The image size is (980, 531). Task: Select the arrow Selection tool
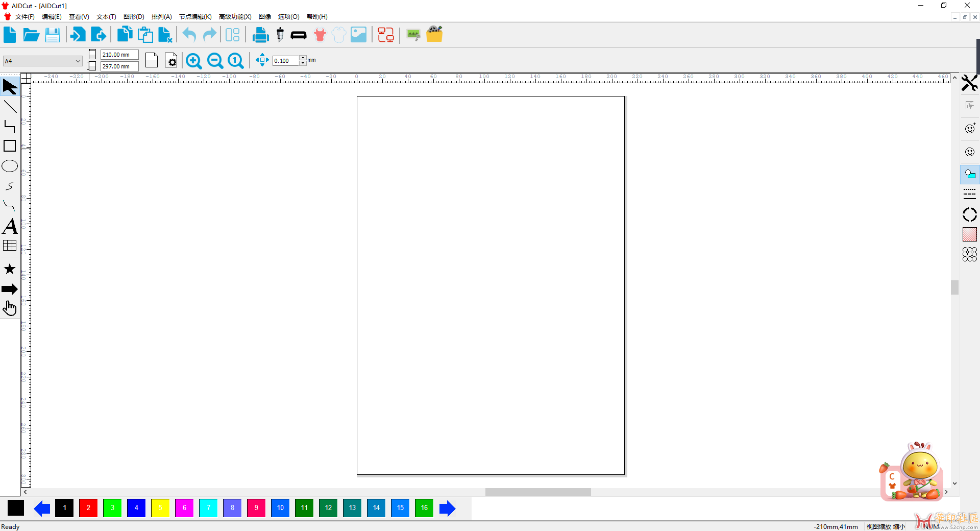coord(10,86)
